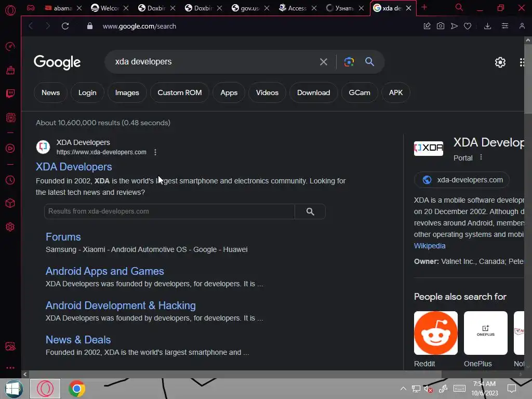Open Google quick settings gear
This screenshot has height=399, width=532.
pyautogui.click(x=500, y=62)
